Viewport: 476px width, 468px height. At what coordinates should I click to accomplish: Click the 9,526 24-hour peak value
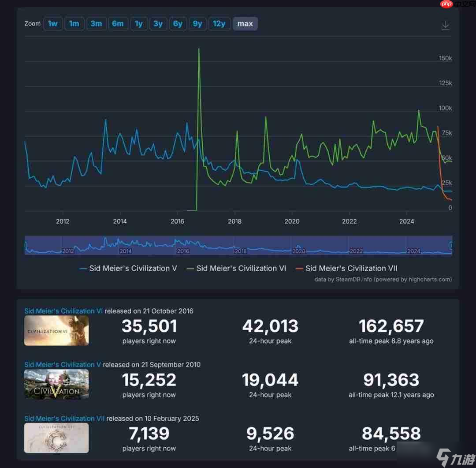tap(270, 433)
